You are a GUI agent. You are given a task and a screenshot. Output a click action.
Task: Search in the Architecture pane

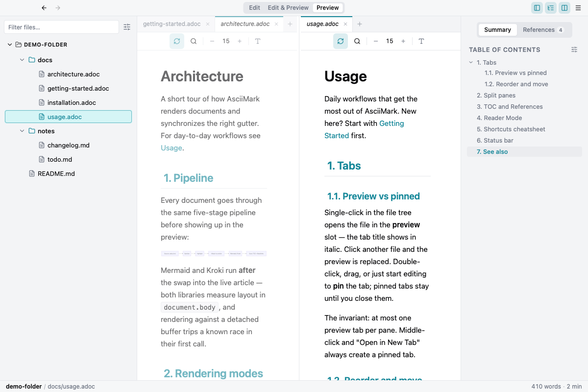pos(194,41)
